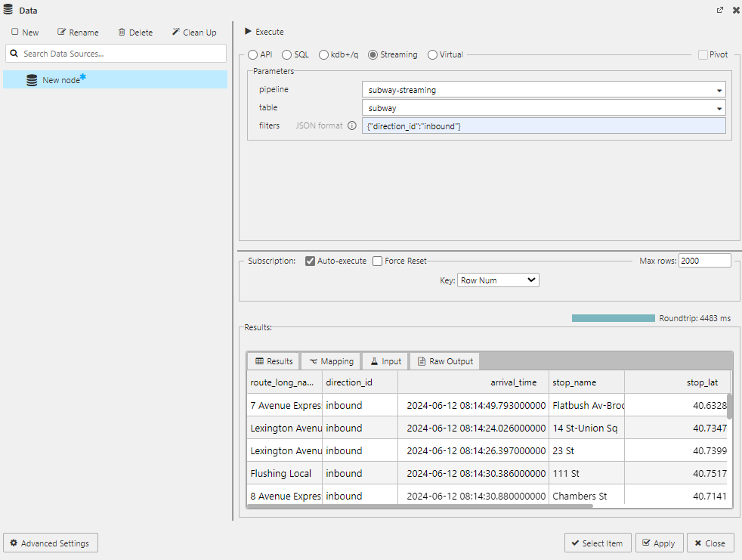The width and height of the screenshot is (742, 560).
Task: Apply the data source changes
Action: 659,543
